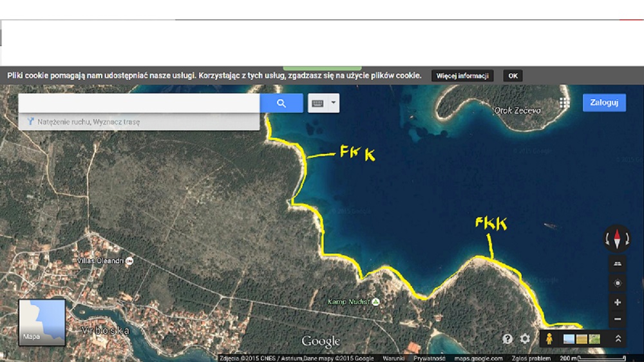Zoom in with the plus button
The image size is (644, 362).
[617, 302]
